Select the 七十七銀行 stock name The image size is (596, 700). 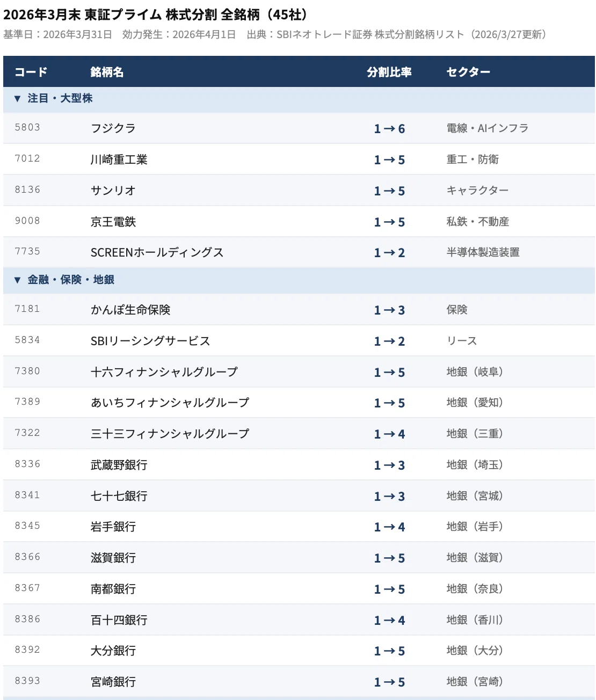point(119,496)
